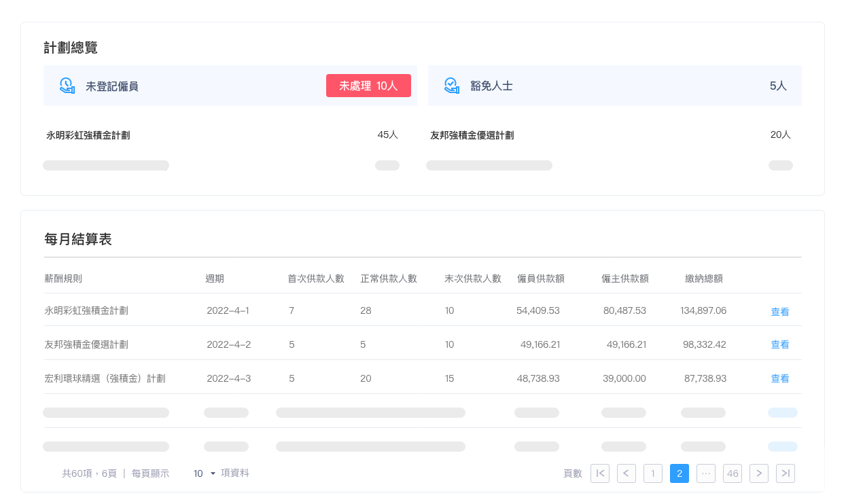This screenshot has height=504, width=846.
Task: Click total amount 87,738.93
Action: tap(705, 378)
